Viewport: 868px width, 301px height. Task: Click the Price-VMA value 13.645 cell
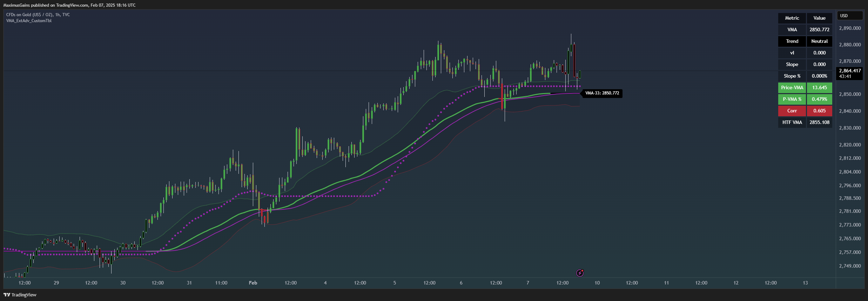[x=819, y=87]
